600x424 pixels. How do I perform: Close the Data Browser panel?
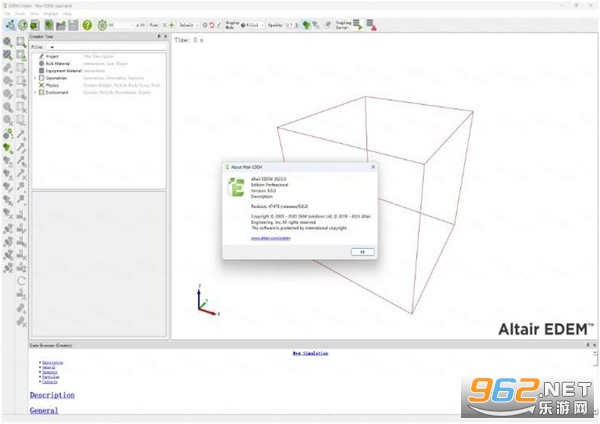pyautogui.click(x=594, y=345)
